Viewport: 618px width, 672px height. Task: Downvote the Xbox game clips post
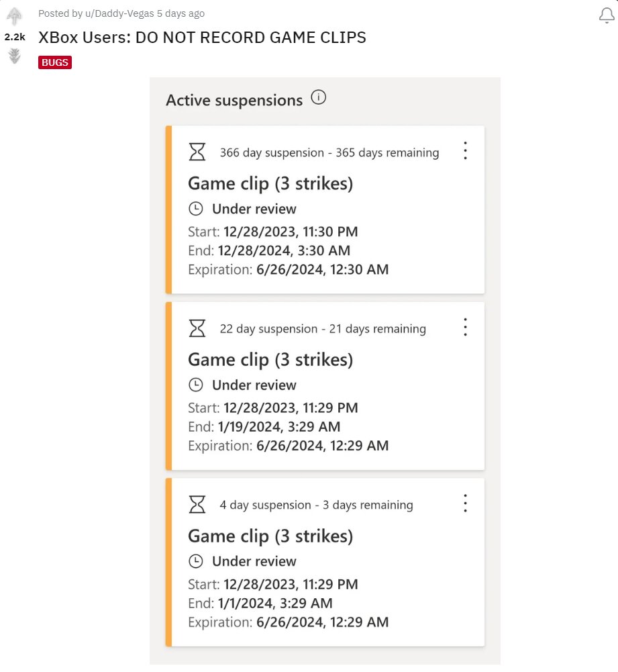click(x=14, y=56)
